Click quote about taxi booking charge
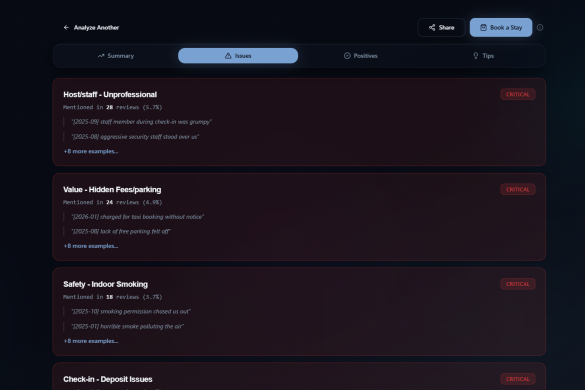The width and height of the screenshot is (585, 390). tap(138, 217)
